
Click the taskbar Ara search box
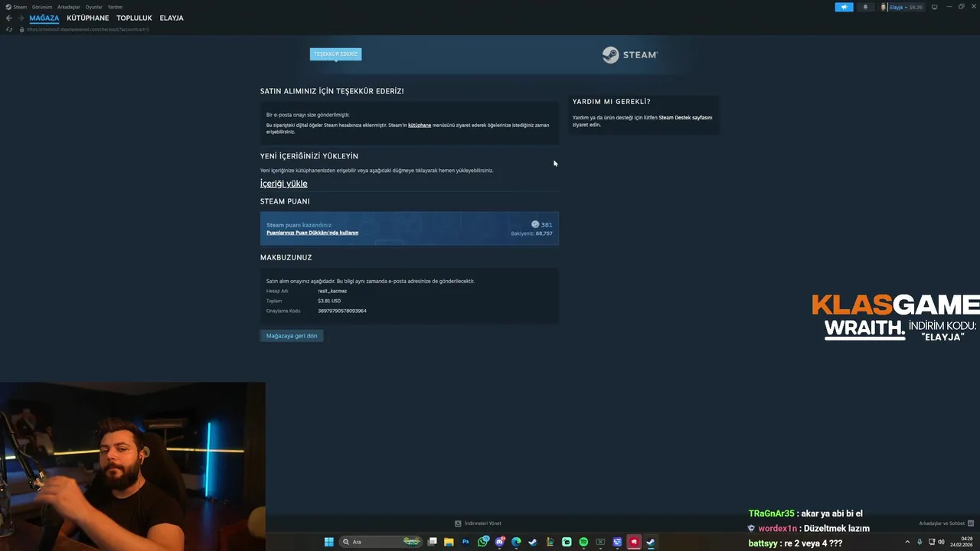381,542
